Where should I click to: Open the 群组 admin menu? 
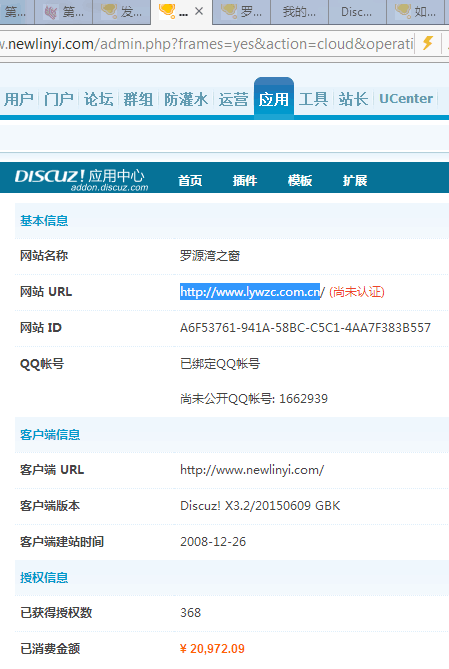click(x=138, y=99)
